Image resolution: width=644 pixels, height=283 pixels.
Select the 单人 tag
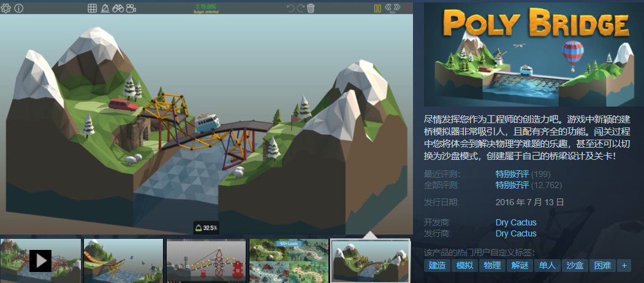(x=547, y=265)
